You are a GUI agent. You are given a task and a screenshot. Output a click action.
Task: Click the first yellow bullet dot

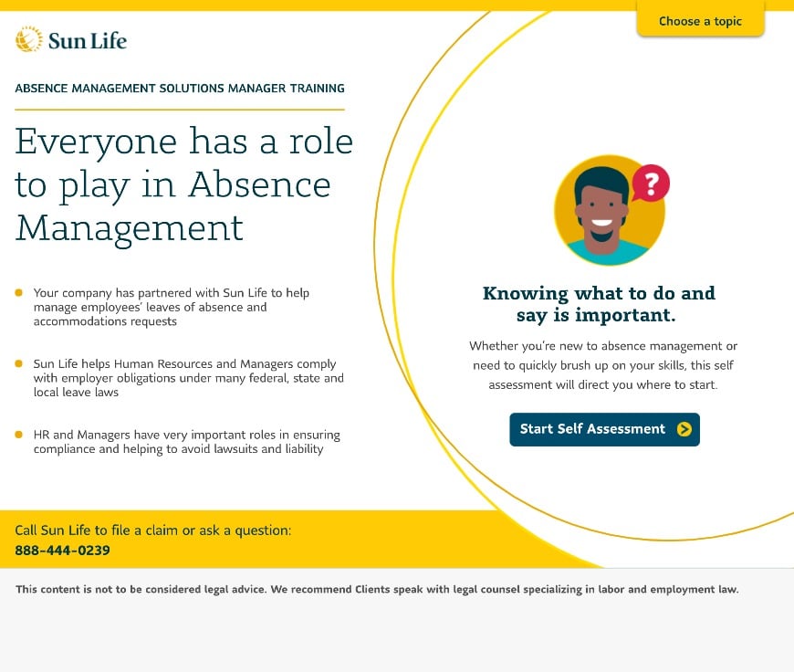point(18,292)
